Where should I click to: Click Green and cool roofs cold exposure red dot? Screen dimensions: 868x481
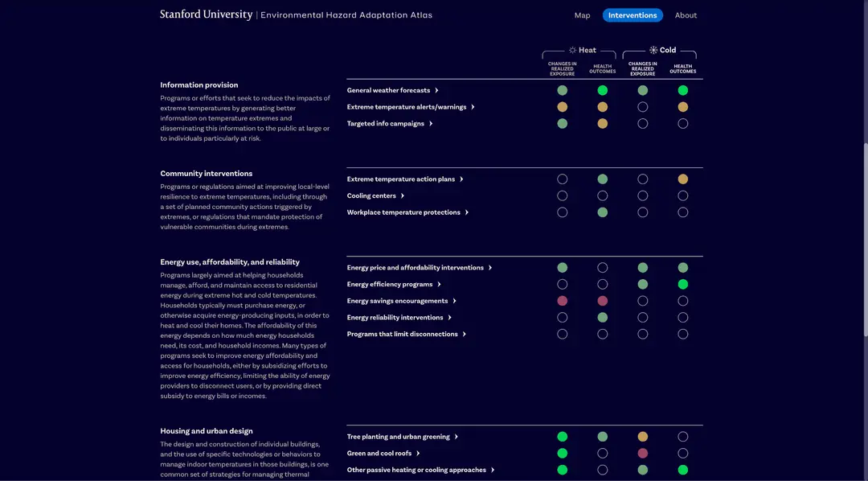coord(642,454)
